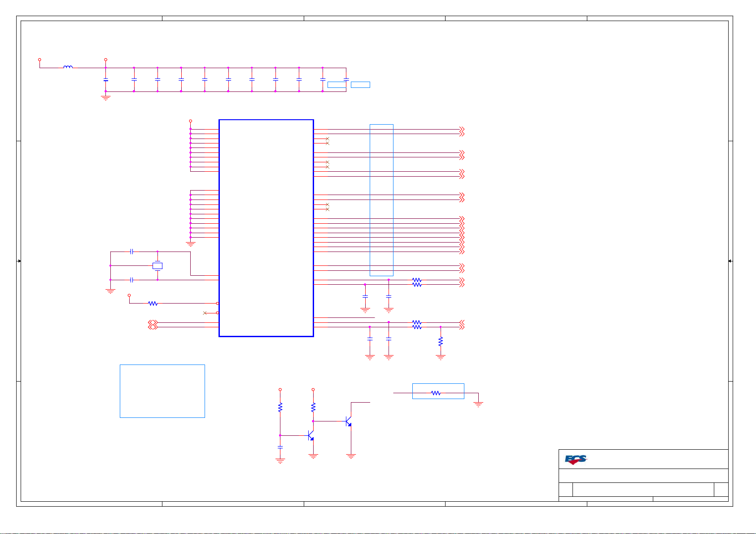756x534 pixels.
Task: Select the tall light-blue rectangle over the output nets
Action: pyautogui.click(x=381, y=200)
